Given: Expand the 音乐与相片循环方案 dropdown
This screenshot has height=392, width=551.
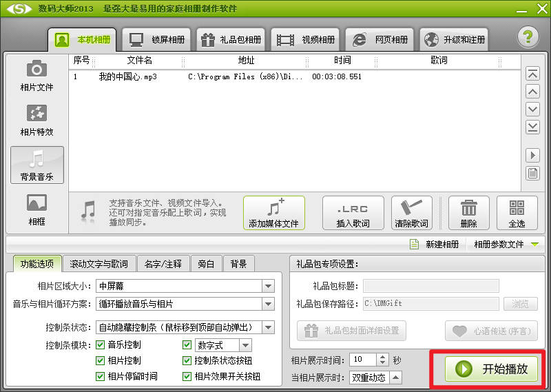Looking at the screenshot, I should coord(268,304).
